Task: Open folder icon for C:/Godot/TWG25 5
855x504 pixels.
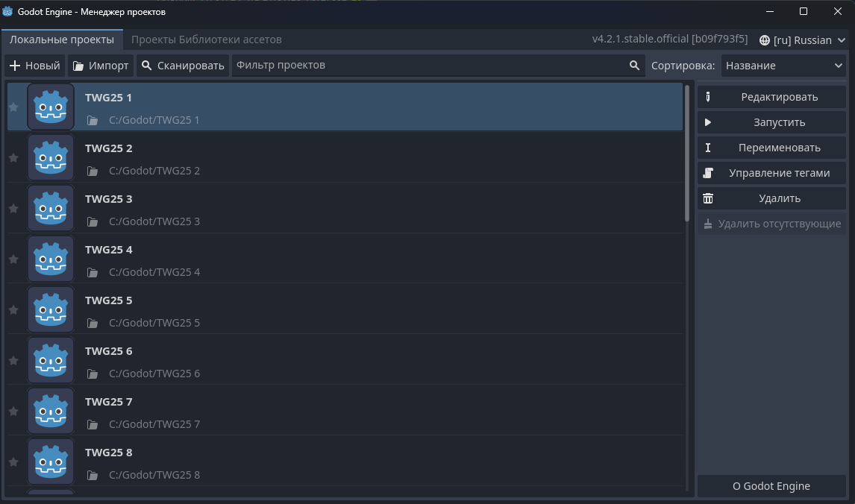Action: (93, 323)
